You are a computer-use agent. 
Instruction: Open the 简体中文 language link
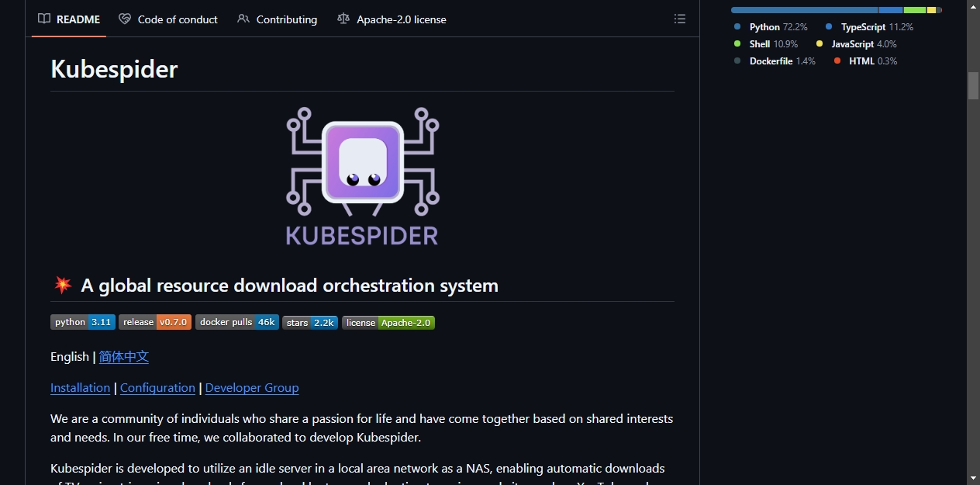tap(124, 356)
